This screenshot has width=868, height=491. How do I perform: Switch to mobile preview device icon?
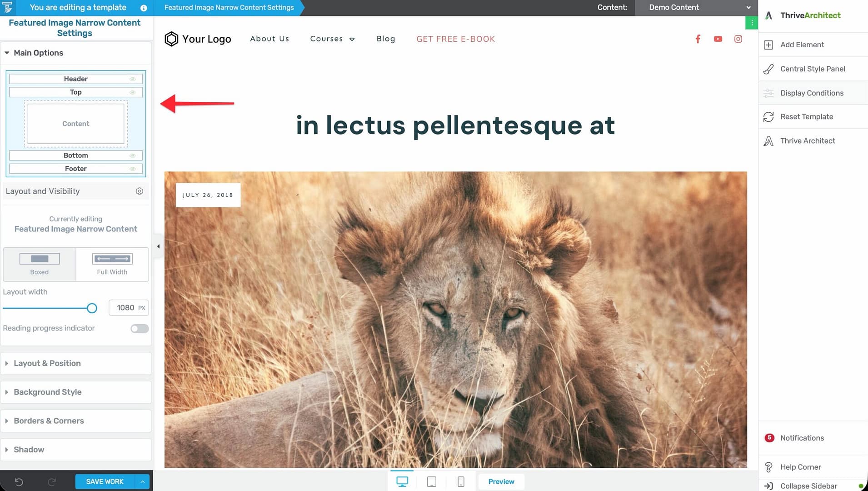point(461,481)
